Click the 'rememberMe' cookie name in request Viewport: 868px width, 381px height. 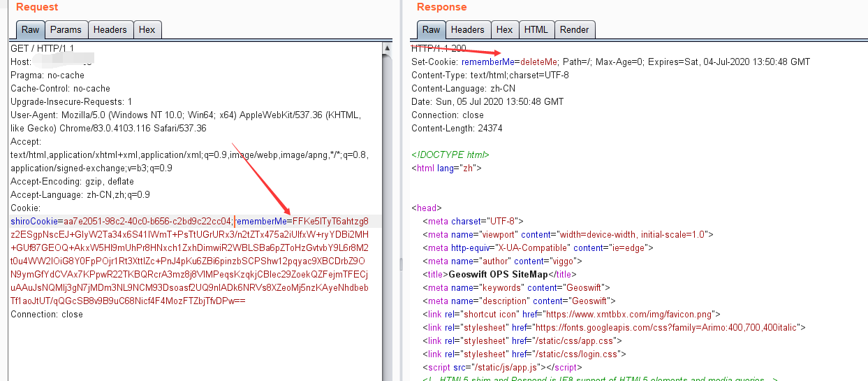click(x=260, y=221)
